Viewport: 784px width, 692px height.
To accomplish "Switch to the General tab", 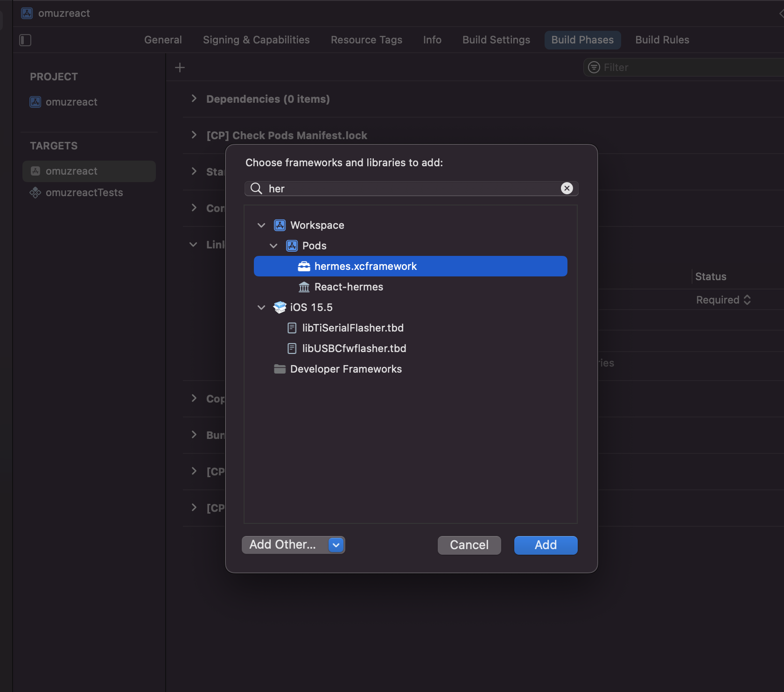I will [163, 40].
